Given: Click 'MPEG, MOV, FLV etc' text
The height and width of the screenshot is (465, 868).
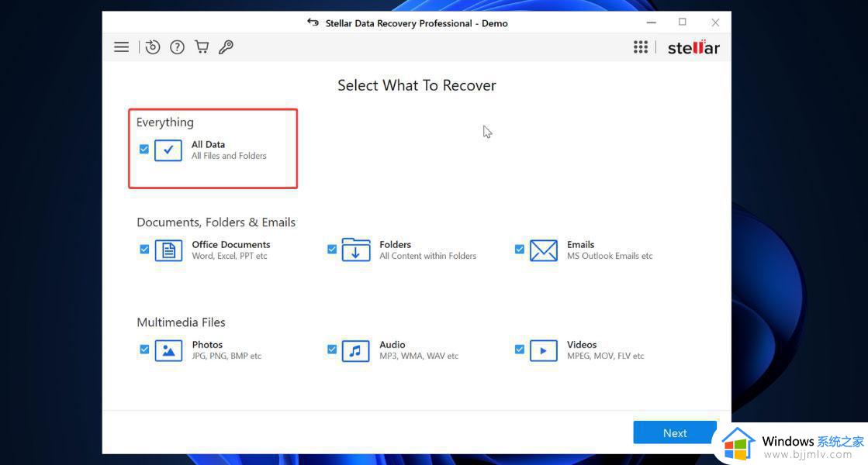Looking at the screenshot, I should click(x=606, y=356).
